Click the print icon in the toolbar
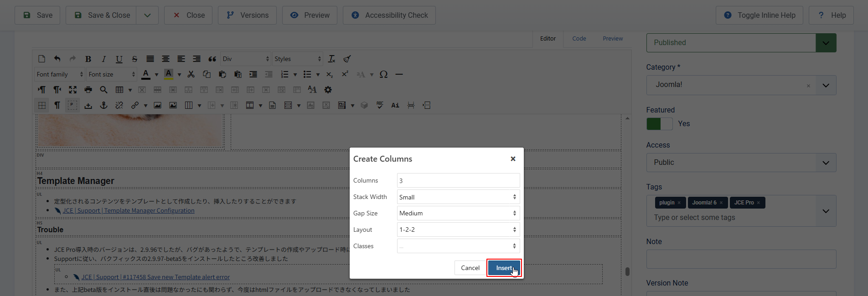 [x=88, y=90]
